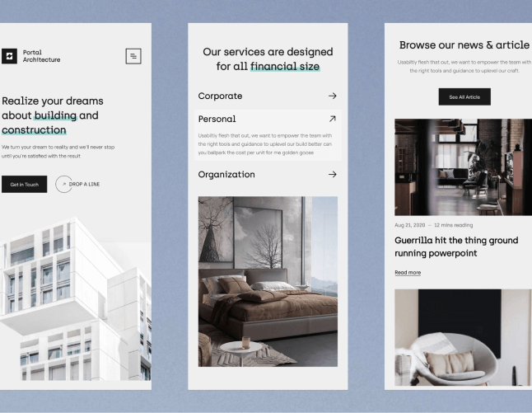This screenshot has width=532, height=413.
Task: Click the arrow next to Organization
Action: coord(333,174)
